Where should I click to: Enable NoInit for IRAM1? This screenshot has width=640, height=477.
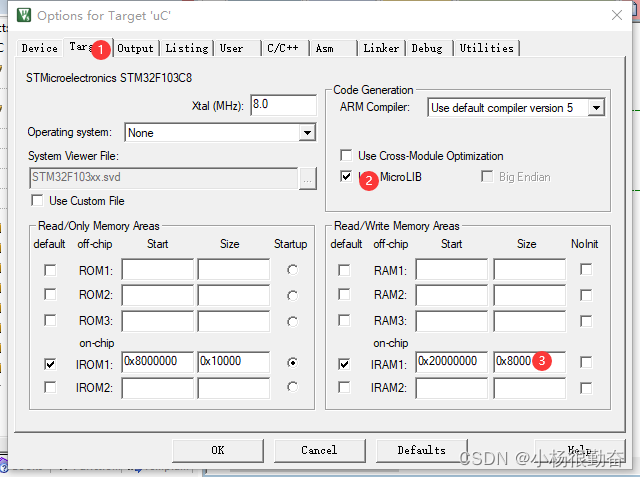pyautogui.click(x=586, y=362)
